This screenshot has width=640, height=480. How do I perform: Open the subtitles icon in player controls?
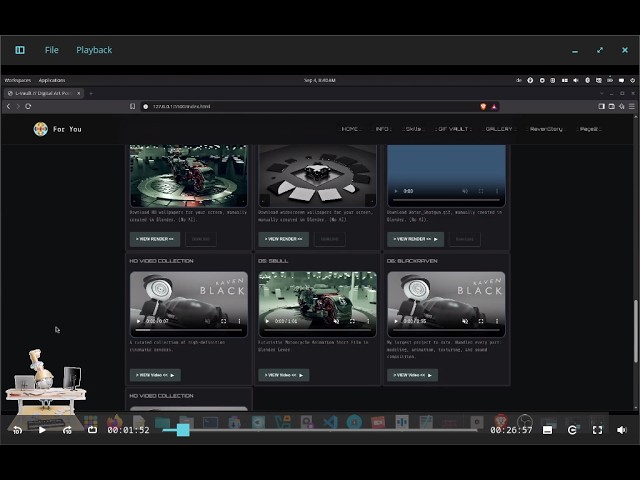tap(547, 430)
